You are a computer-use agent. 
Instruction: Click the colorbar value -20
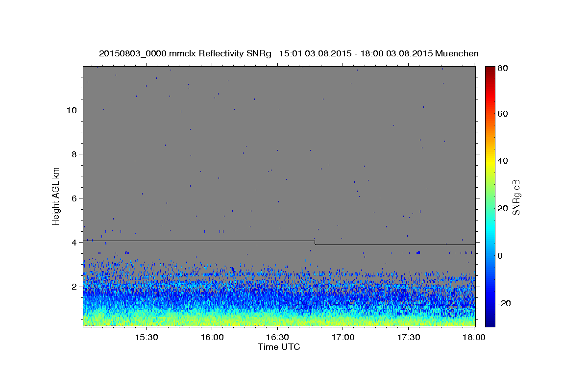tap(505, 303)
